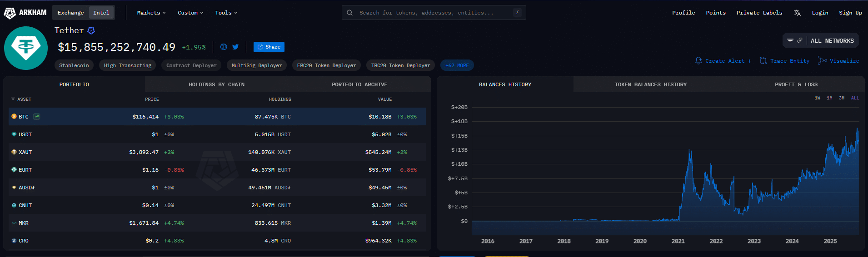Click the Arkham logo in header
This screenshot has width=868, height=257.
(25, 13)
